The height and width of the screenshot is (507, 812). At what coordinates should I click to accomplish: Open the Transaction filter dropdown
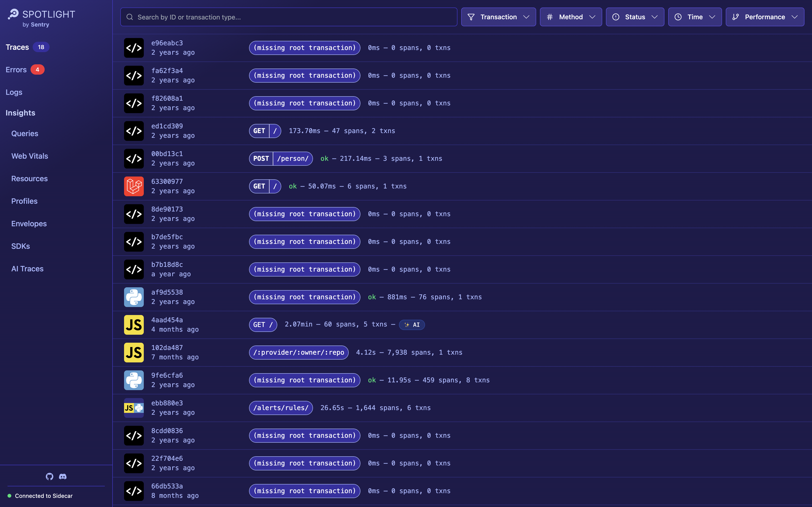498,17
